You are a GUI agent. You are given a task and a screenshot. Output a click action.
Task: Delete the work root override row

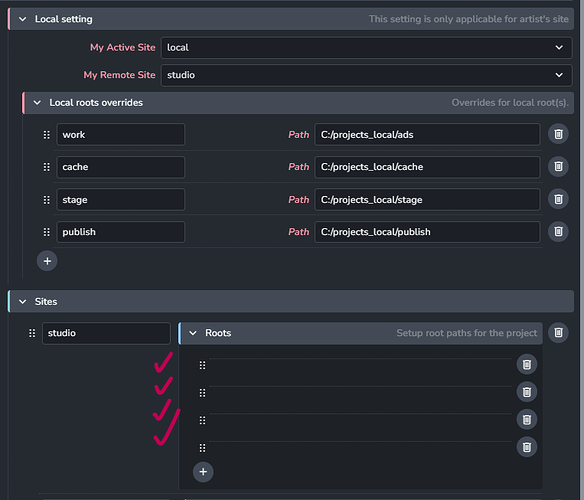coord(558,134)
